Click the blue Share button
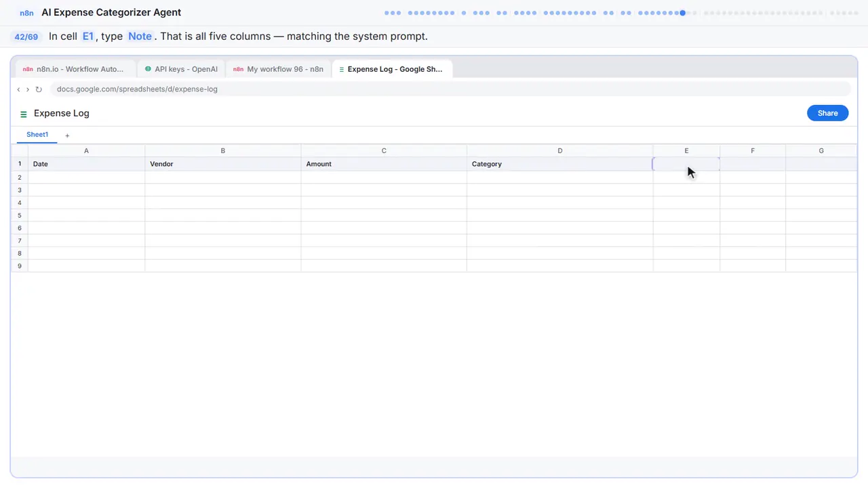 827,113
